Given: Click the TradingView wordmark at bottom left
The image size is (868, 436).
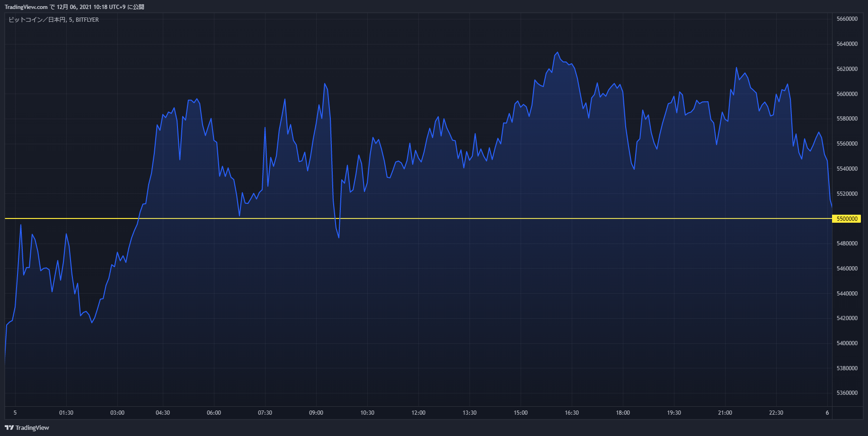Looking at the screenshot, I should click(x=32, y=427).
